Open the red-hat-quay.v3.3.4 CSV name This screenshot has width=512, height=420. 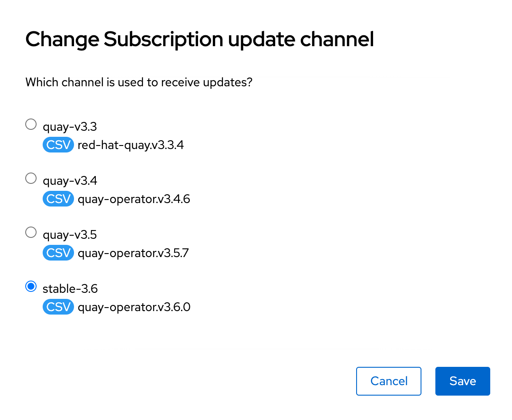131,145
